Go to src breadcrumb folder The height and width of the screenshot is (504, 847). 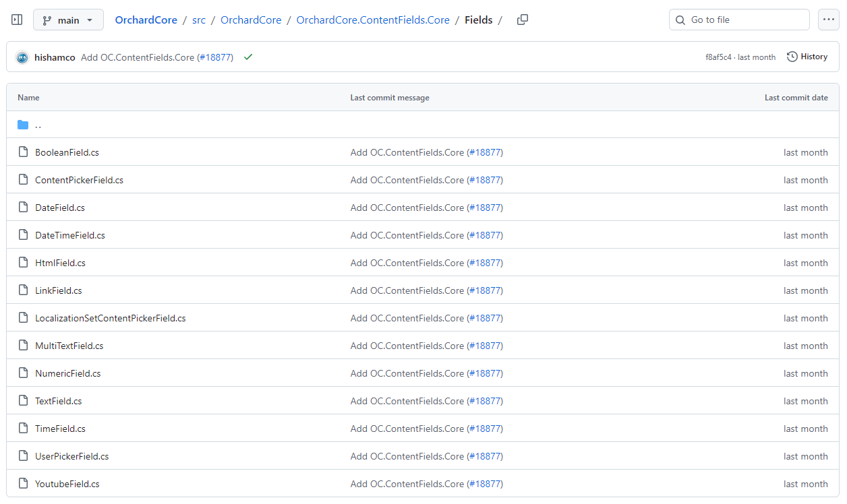[x=199, y=20]
